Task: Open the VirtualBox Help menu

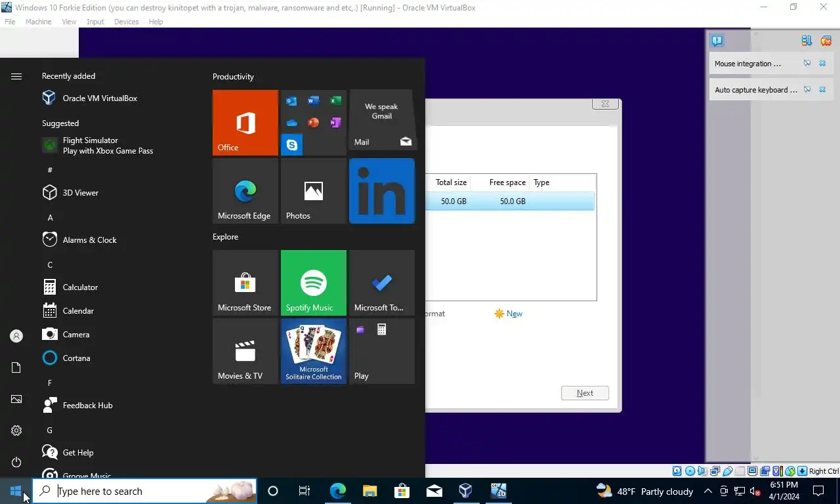Action: [x=156, y=22]
